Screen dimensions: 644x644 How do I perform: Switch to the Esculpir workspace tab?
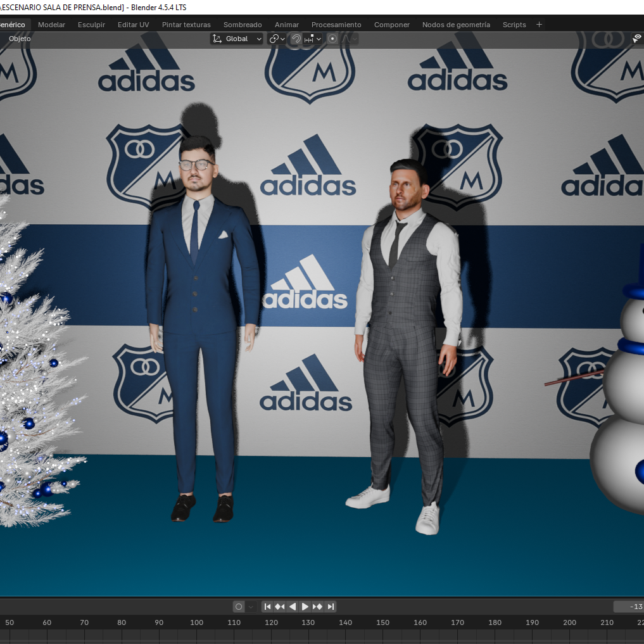click(92, 25)
